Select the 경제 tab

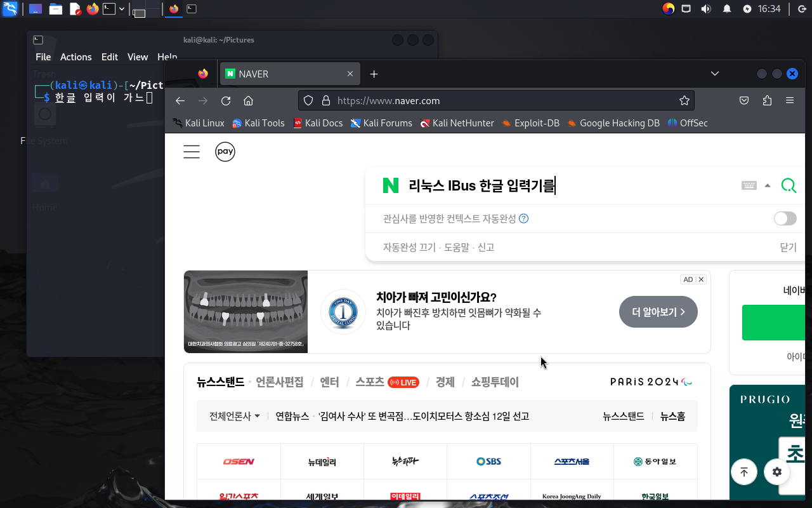click(445, 382)
